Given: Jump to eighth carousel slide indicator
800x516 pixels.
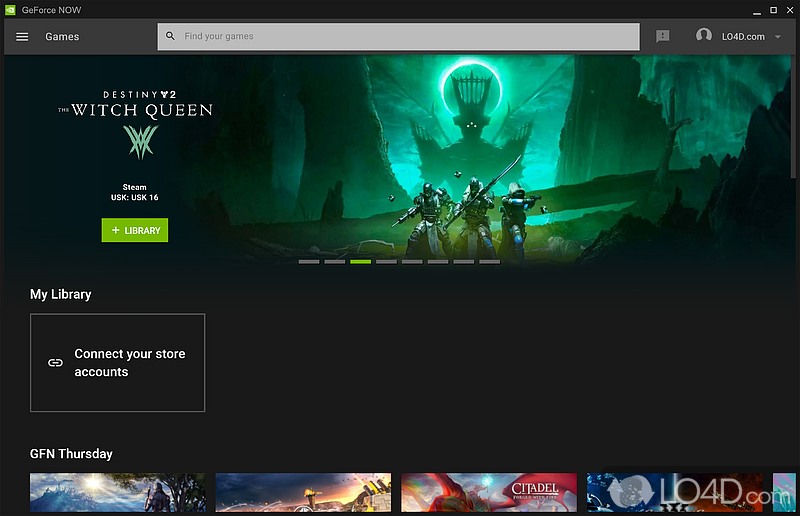Looking at the screenshot, I should (490, 262).
